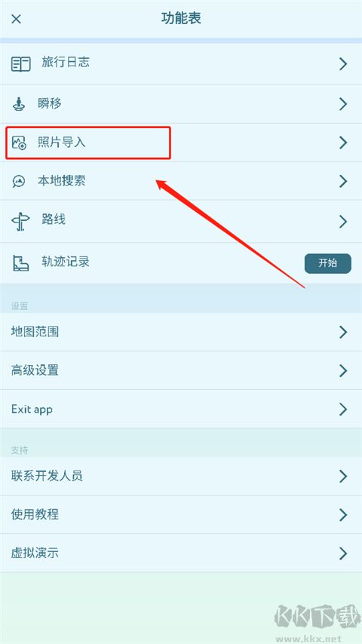Expand the 照片导入 chevron arrow
Viewport: 362px width, 644px height.
pyautogui.click(x=343, y=143)
